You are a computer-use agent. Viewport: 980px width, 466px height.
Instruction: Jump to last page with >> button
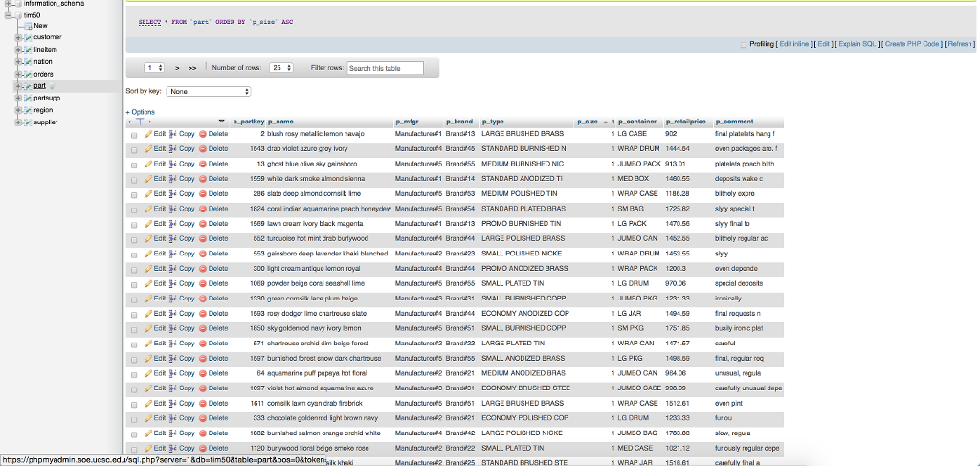coord(192,68)
